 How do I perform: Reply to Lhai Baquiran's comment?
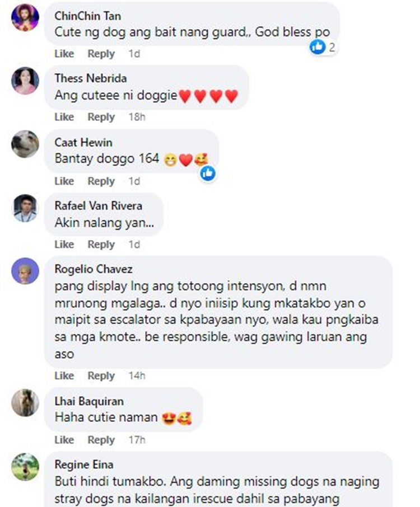pos(101,440)
